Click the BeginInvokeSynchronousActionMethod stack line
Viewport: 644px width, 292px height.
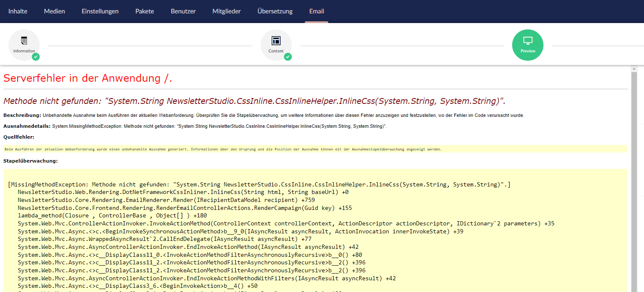click(x=240, y=231)
